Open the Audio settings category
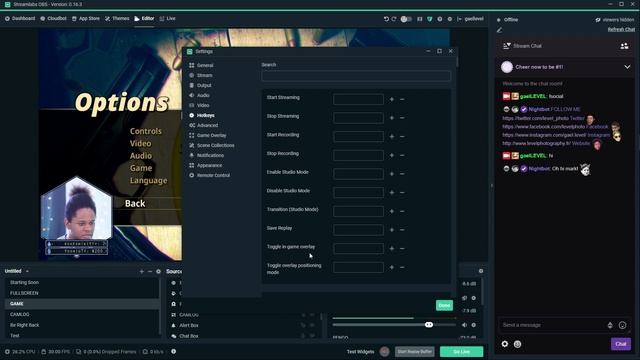This screenshot has height=360, width=640. (x=200, y=95)
